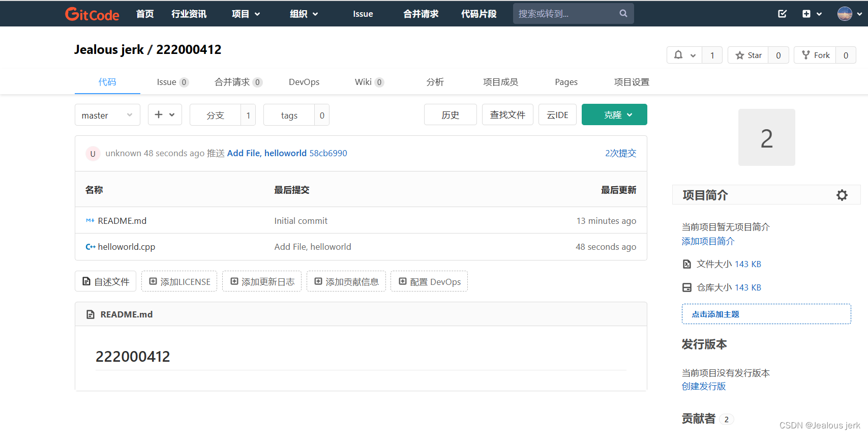Click the project avatar showing 2
Screen dimensions: 868x435
[766, 137]
